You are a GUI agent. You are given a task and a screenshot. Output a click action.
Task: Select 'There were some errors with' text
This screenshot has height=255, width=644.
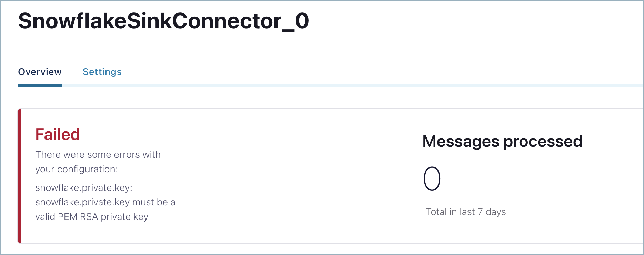pos(98,154)
